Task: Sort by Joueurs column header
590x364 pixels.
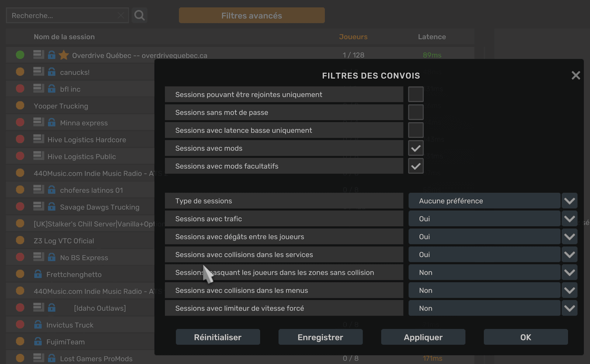Action: point(353,37)
